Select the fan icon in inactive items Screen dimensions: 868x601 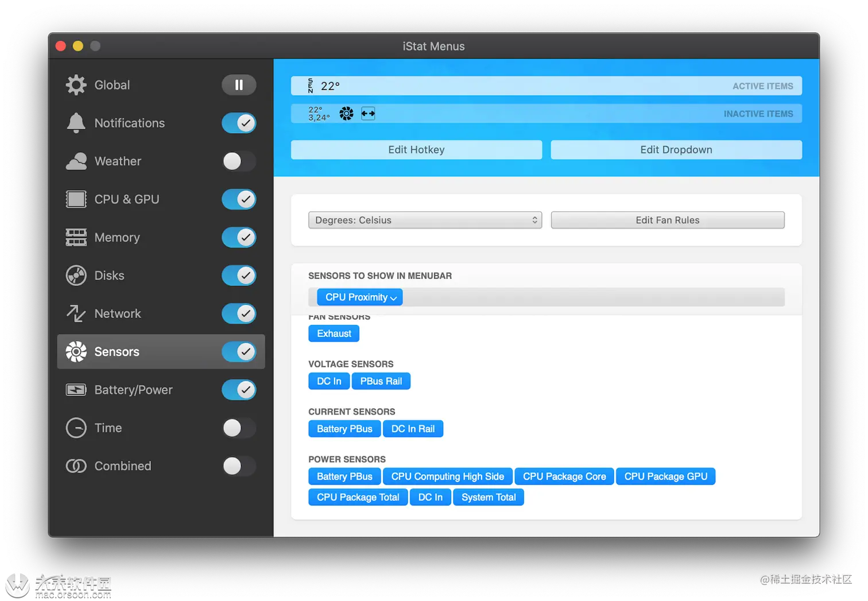(x=346, y=114)
